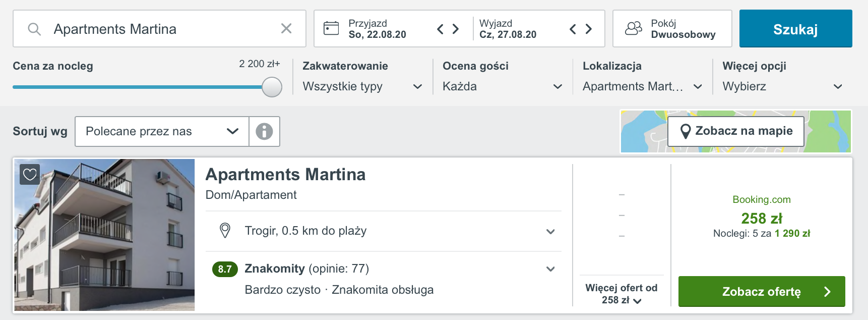Image resolution: width=868 pixels, height=320 pixels.
Task: Move departure date one day forward
Action: 588,29
